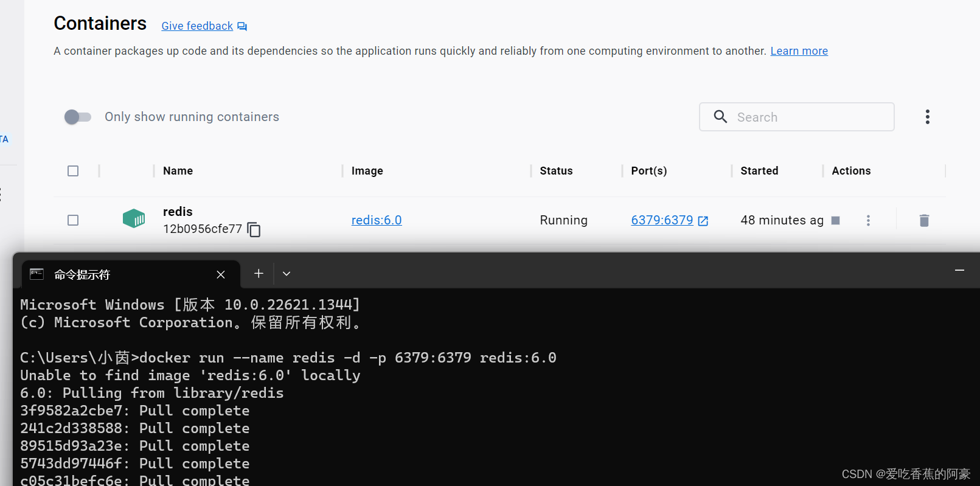Toggle Only show running containers switch
This screenshot has height=486, width=980.
click(x=78, y=117)
